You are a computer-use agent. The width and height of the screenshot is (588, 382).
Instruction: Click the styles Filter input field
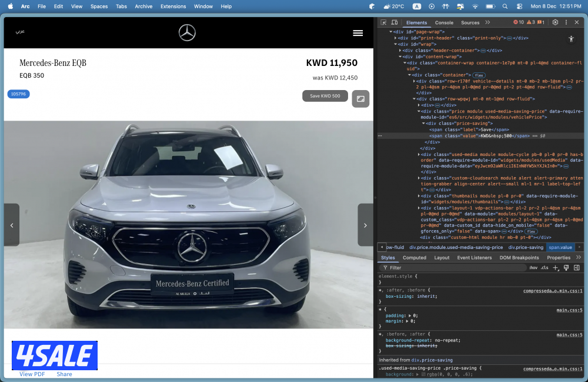click(x=453, y=268)
